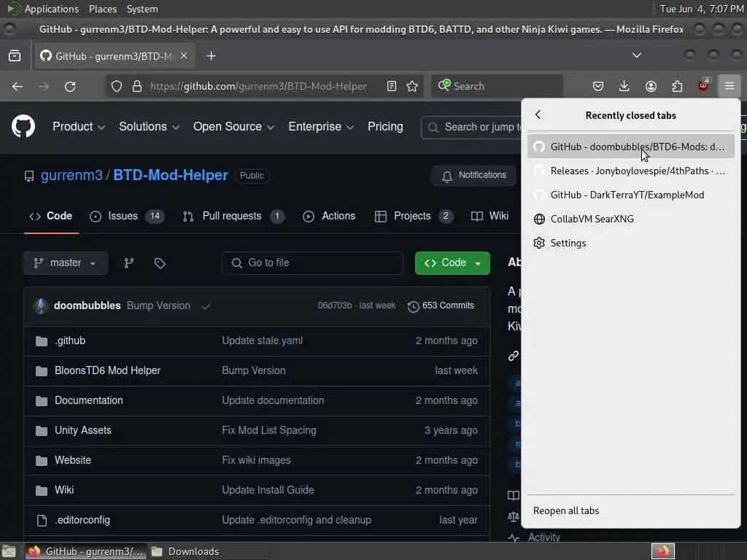The image size is (747, 560).
Task: Open the Product dropdown menu
Action: (79, 127)
